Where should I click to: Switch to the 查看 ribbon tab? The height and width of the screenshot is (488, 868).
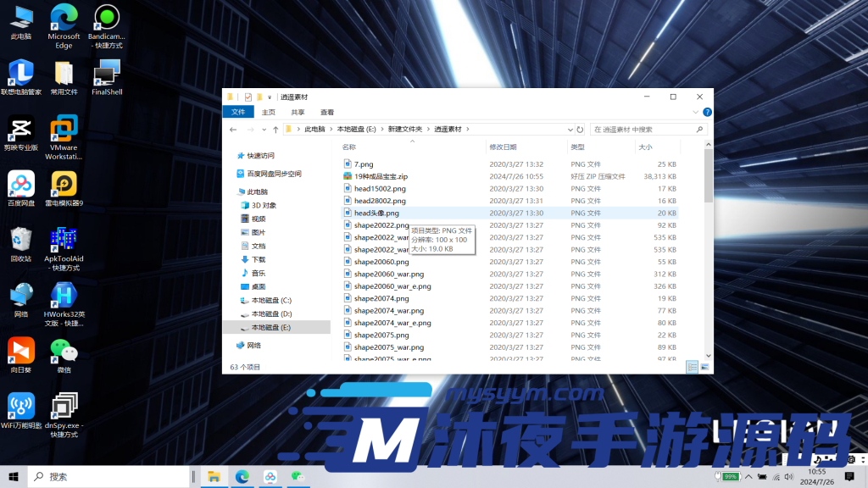pyautogui.click(x=328, y=111)
